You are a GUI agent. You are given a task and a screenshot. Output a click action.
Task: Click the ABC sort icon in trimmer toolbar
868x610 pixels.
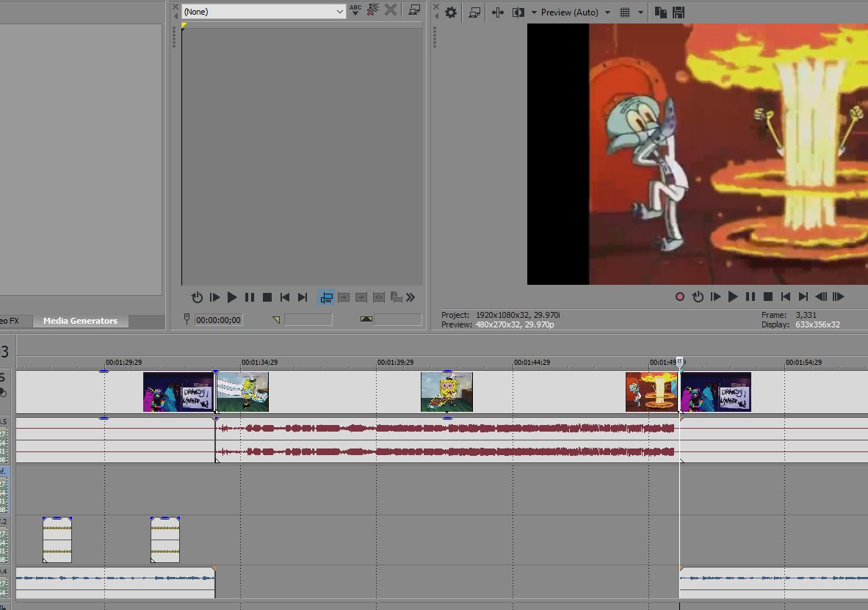click(355, 10)
